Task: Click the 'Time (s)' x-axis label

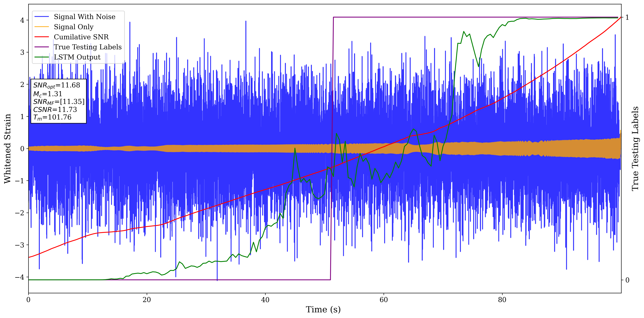Action: [323, 309]
